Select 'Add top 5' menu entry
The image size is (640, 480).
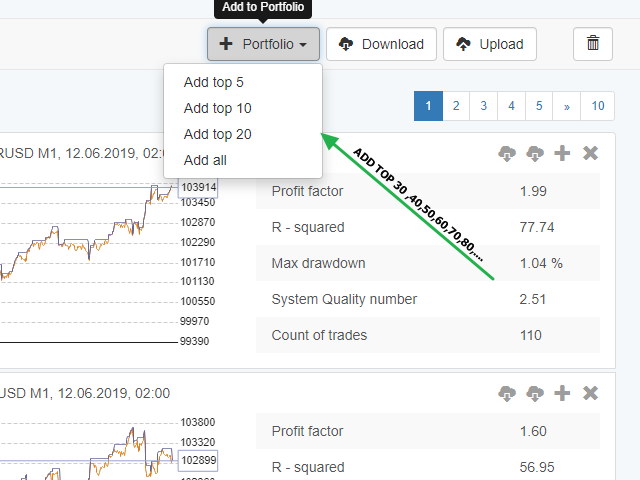pyautogui.click(x=243, y=82)
